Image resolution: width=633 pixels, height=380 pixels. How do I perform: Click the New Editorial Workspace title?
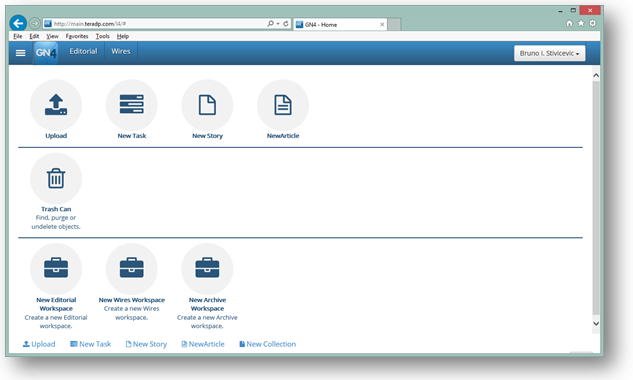coord(56,304)
